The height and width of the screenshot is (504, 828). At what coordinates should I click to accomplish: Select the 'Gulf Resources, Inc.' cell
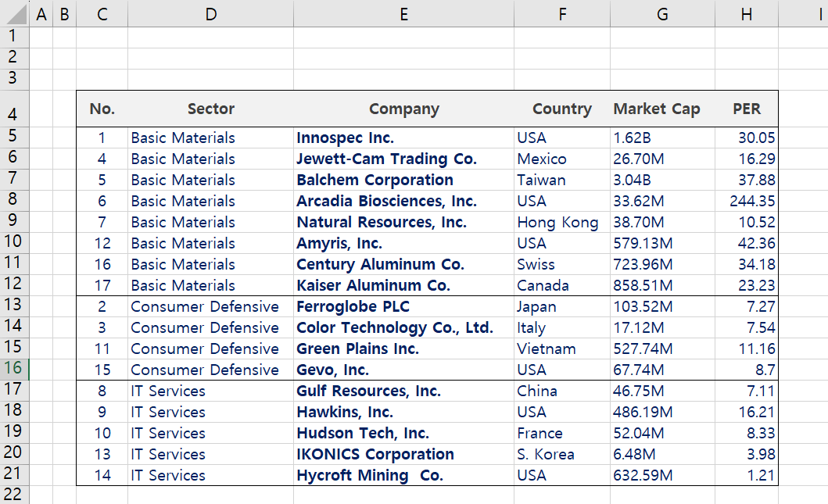click(x=403, y=391)
